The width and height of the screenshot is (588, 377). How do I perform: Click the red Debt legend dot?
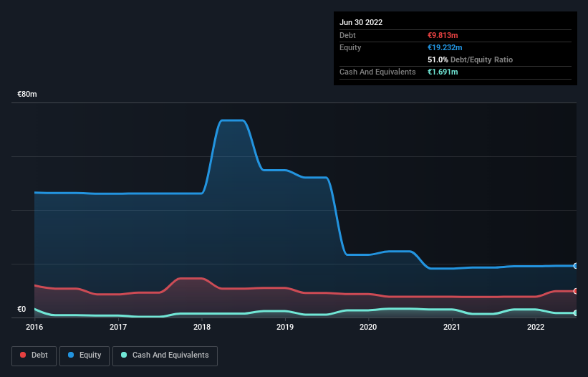pos(23,355)
